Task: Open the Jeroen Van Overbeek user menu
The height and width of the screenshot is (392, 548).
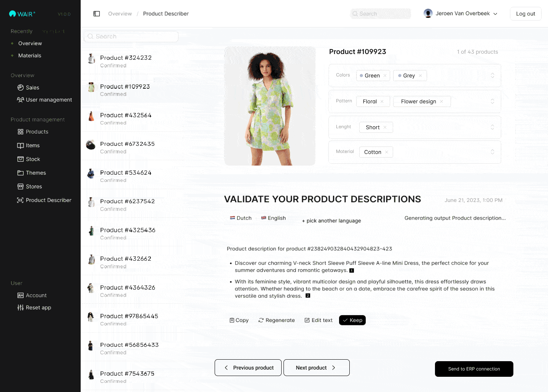Action: click(460, 14)
